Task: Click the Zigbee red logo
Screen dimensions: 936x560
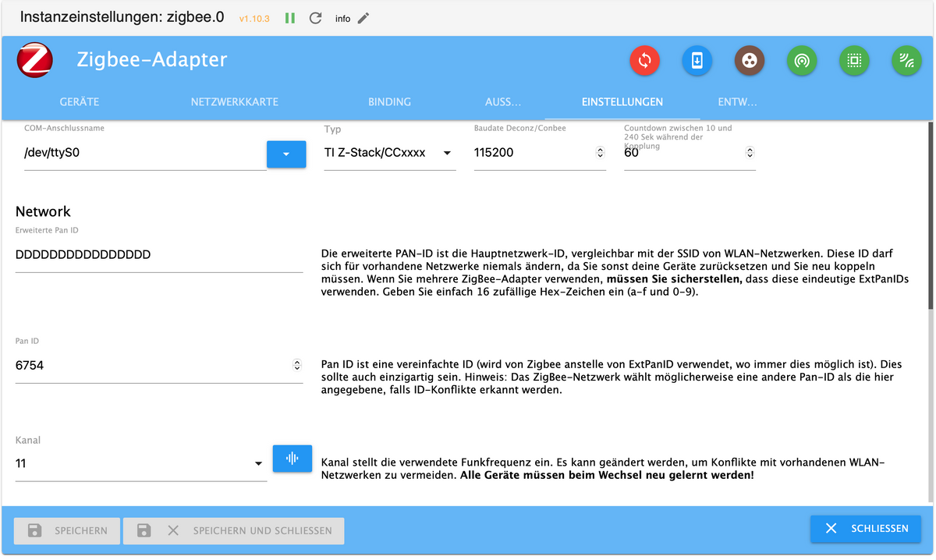Action: [35, 60]
